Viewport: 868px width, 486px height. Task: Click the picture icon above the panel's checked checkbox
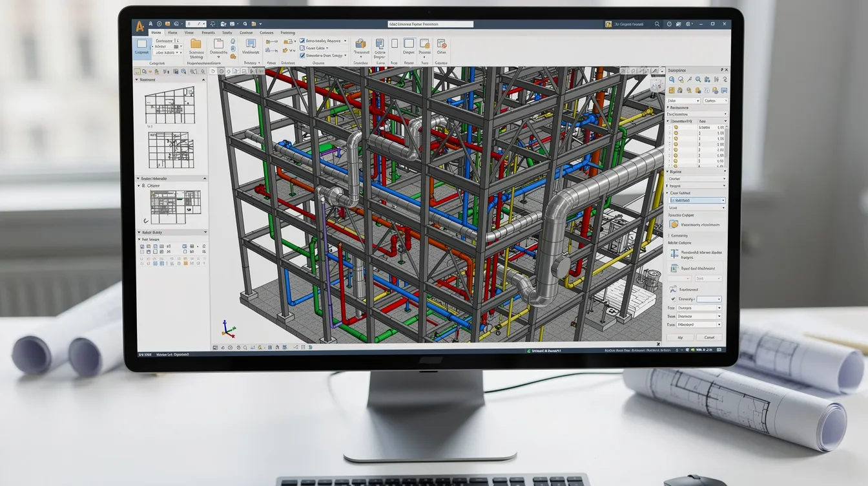(673, 289)
